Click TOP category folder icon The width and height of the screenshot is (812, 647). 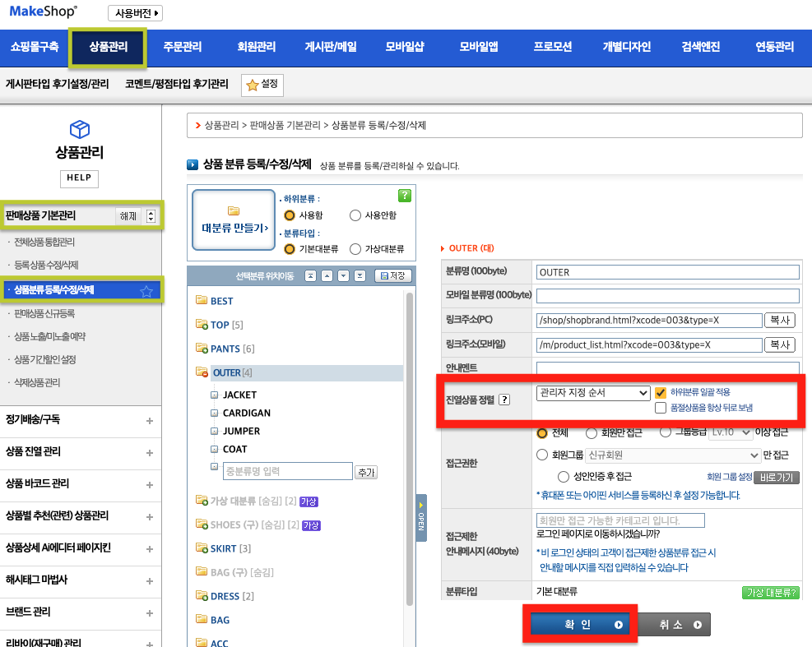(202, 324)
